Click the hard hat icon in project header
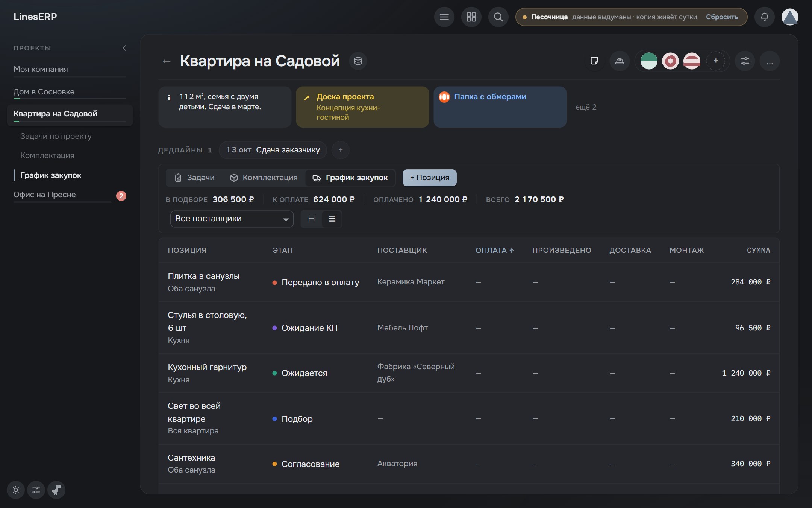The width and height of the screenshot is (812, 508). pyautogui.click(x=620, y=61)
